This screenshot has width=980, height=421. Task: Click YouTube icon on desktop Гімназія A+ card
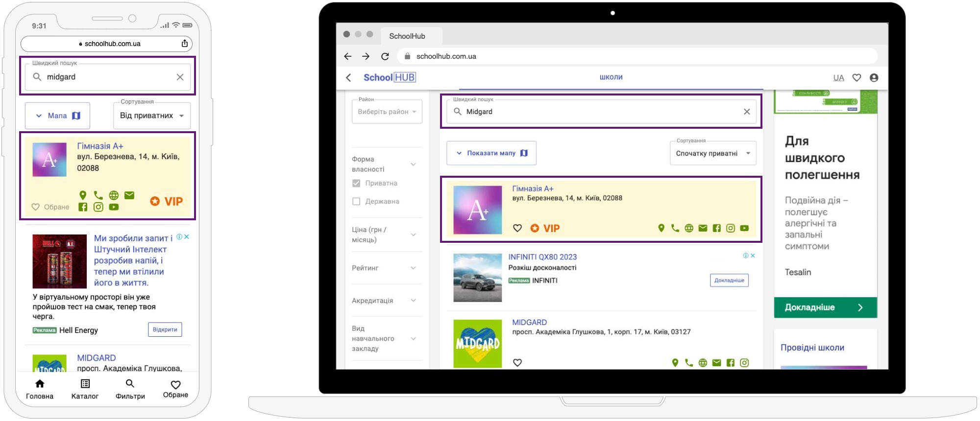[x=744, y=228]
